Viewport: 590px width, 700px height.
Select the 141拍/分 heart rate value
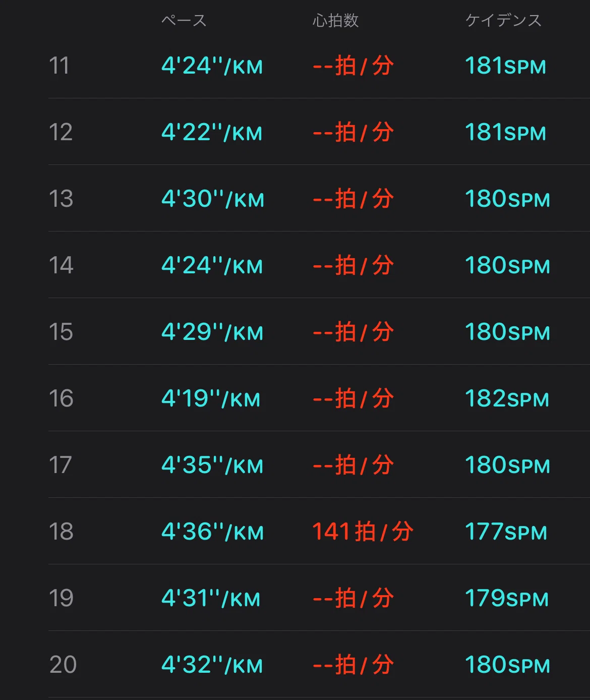pos(363,532)
